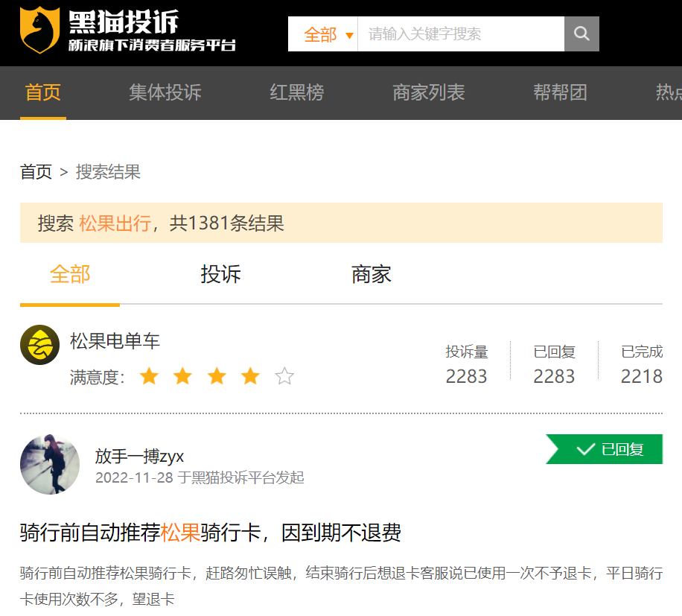Click the green arrow beside 已回复 label
This screenshot has height=616, width=682.
click(554, 449)
